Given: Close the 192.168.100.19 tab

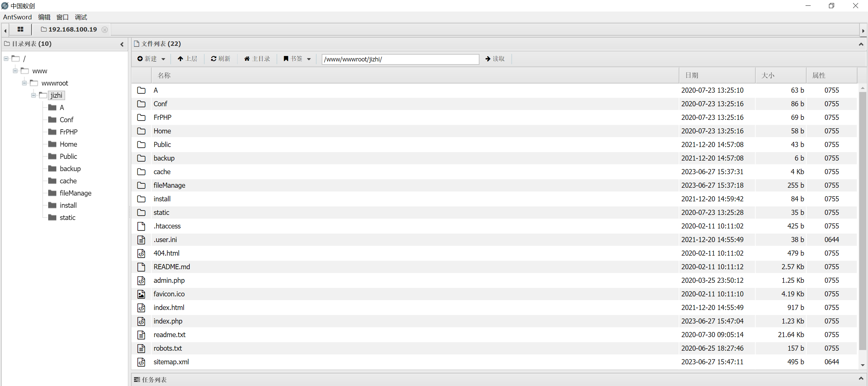Looking at the screenshot, I should 105,30.
